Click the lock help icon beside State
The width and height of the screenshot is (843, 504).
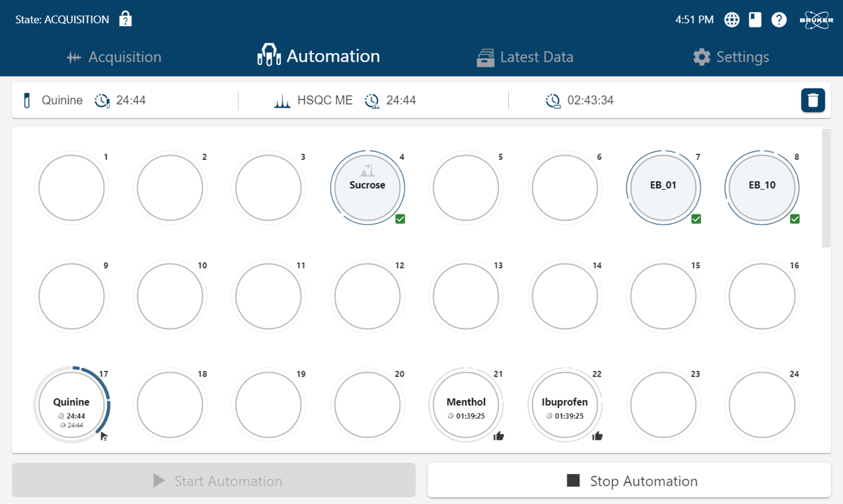tap(125, 19)
